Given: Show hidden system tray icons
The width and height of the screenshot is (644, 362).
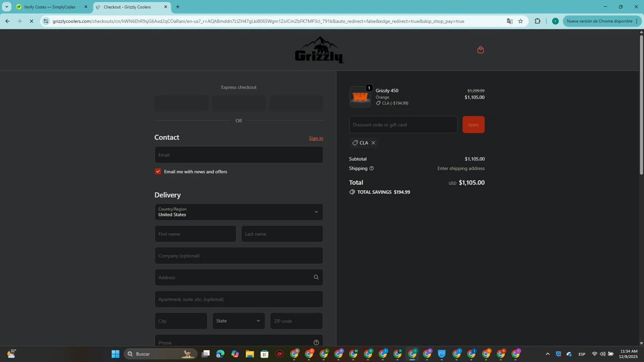Looking at the screenshot, I should [x=547, y=354].
